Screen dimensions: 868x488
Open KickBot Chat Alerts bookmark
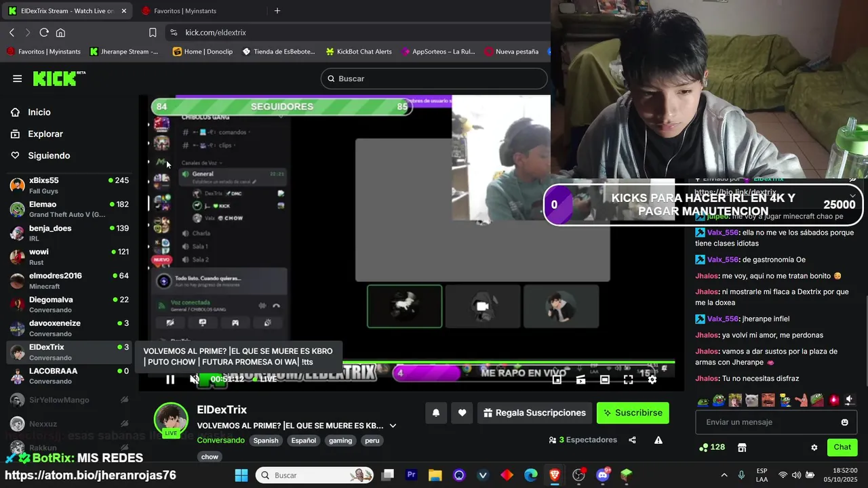(x=359, y=52)
